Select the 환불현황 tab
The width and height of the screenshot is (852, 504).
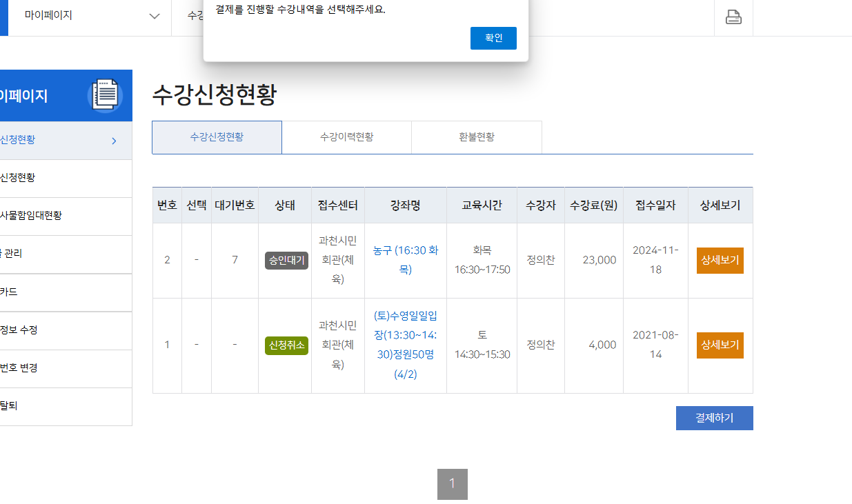click(x=476, y=137)
